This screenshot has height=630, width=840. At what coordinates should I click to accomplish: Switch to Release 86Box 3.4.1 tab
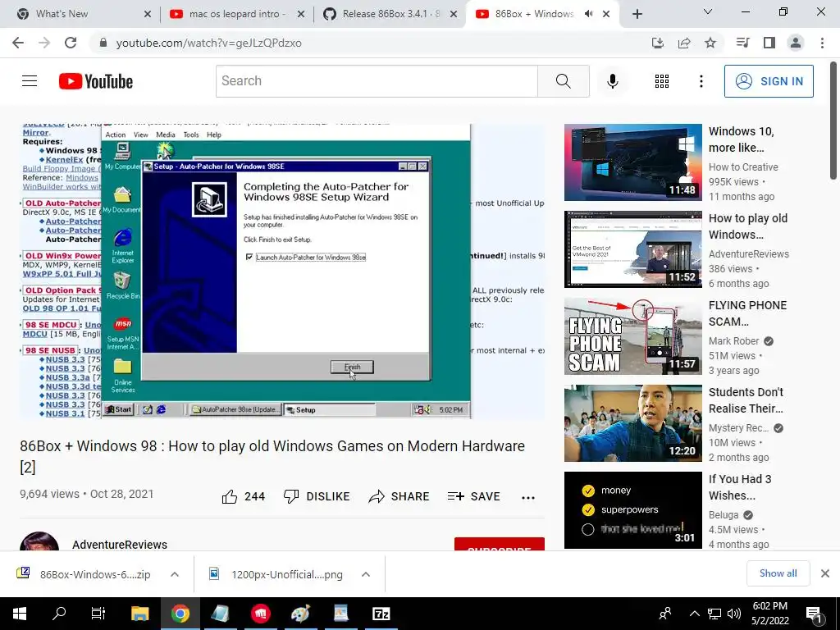click(390, 14)
